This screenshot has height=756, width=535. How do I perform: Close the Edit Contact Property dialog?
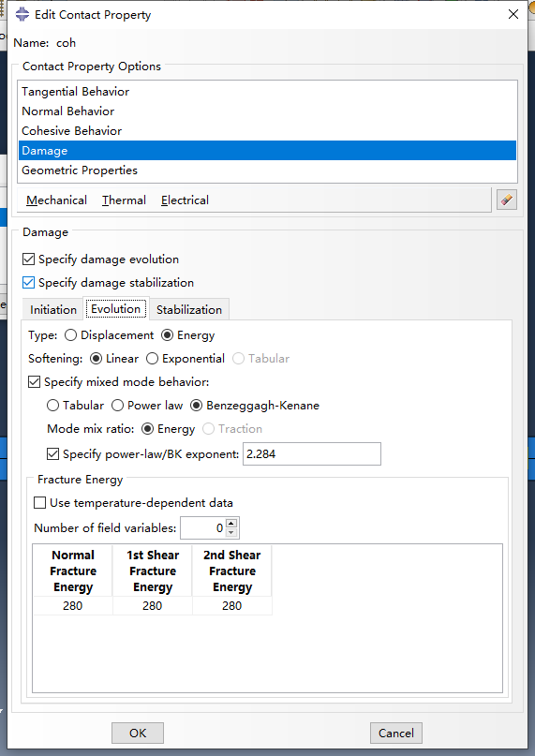click(x=513, y=14)
